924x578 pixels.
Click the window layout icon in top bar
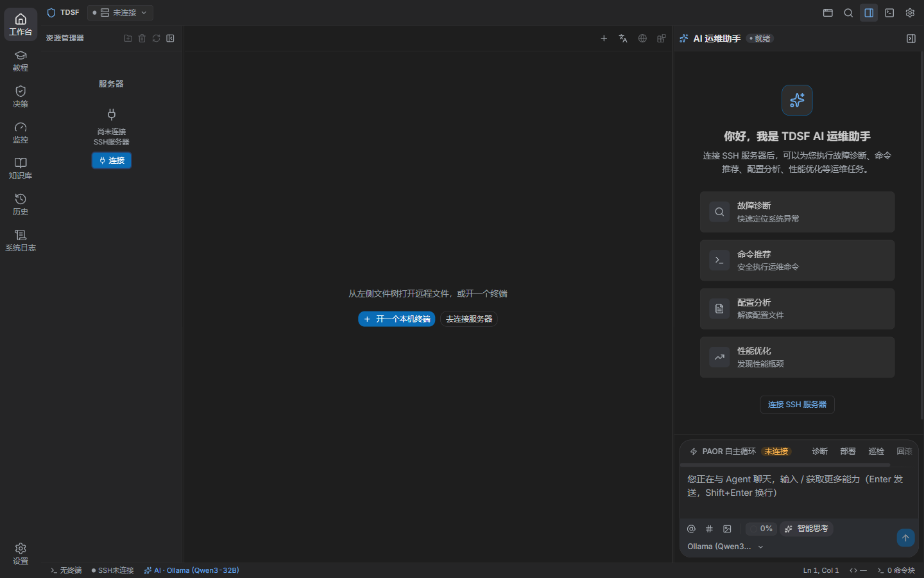[x=828, y=13]
